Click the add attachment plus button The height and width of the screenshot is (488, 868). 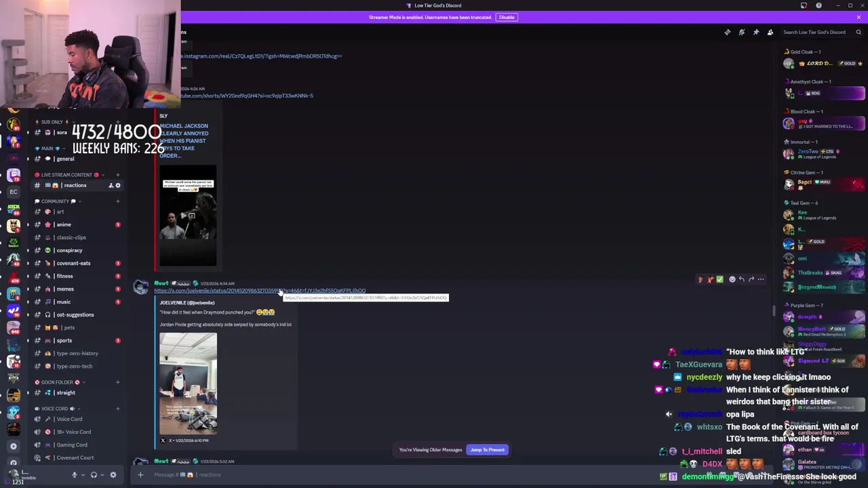pos(140,475)
